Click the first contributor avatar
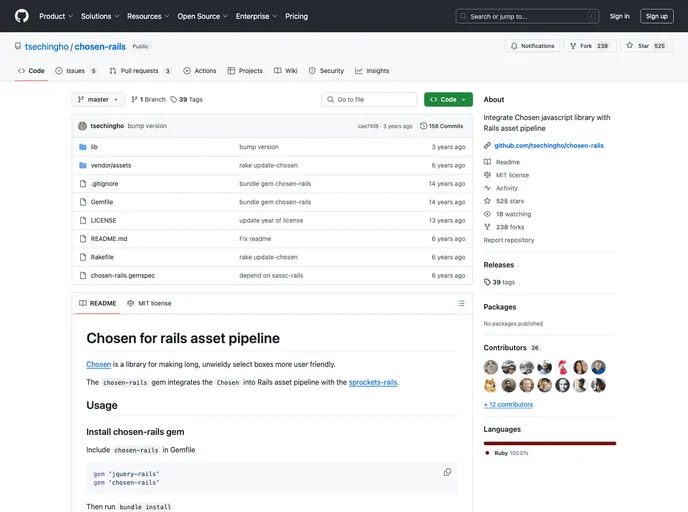Screen dimensions: 688x512 [491, 367]
